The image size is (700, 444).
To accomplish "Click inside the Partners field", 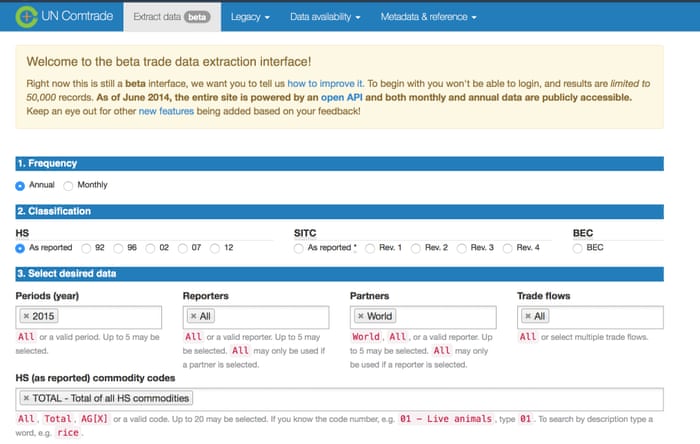I will pyautogui.click(x=423, y=317).
